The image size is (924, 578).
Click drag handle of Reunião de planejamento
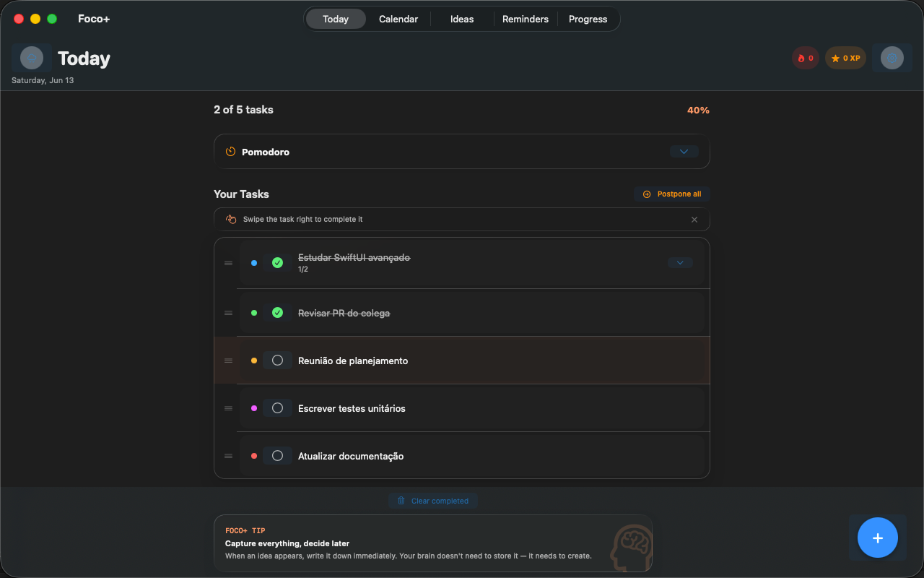click(228, 361)
